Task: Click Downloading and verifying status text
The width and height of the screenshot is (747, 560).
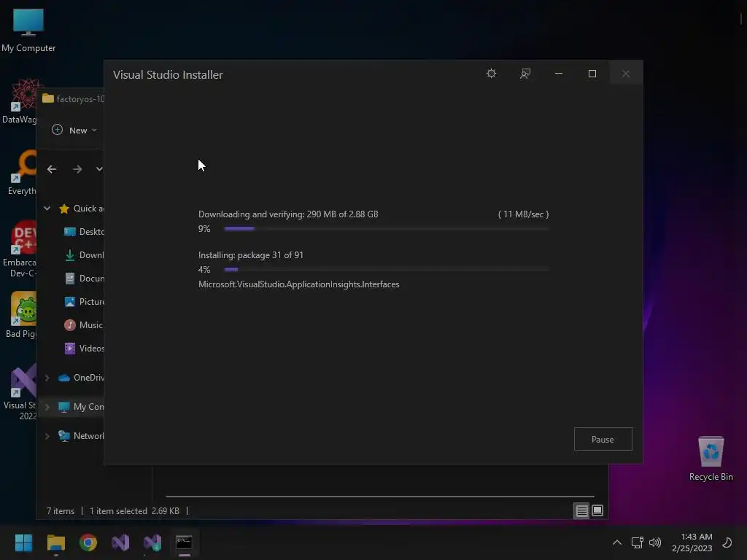Action: coord(288,214)
